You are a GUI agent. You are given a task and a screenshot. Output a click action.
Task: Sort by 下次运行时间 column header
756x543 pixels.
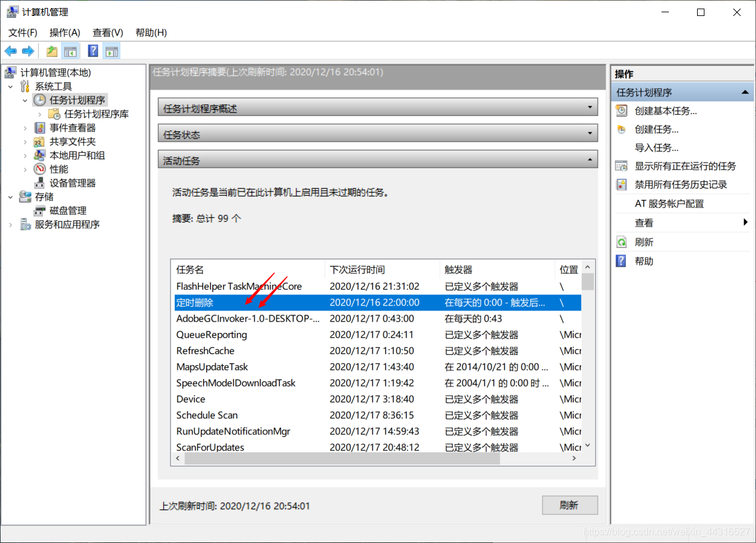coord(382,269)
